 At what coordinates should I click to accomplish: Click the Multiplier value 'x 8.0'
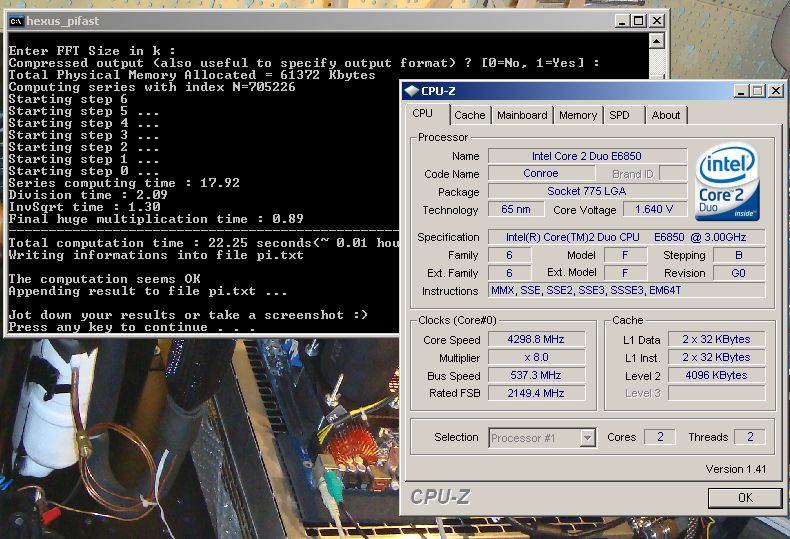click(536, 357)
